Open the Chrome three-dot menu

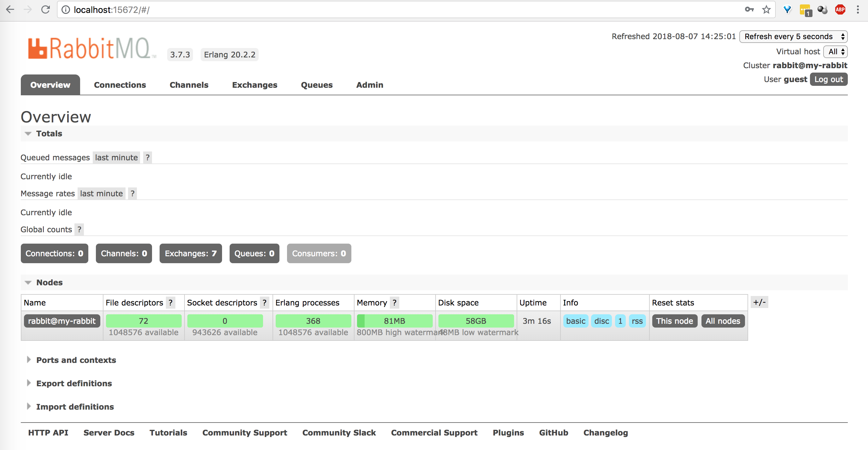[x=858, y=9]
